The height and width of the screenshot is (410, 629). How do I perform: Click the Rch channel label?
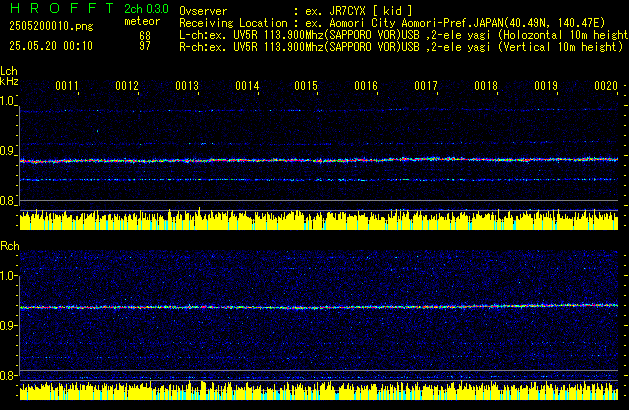pyautogui.click(x=10, y=246)
